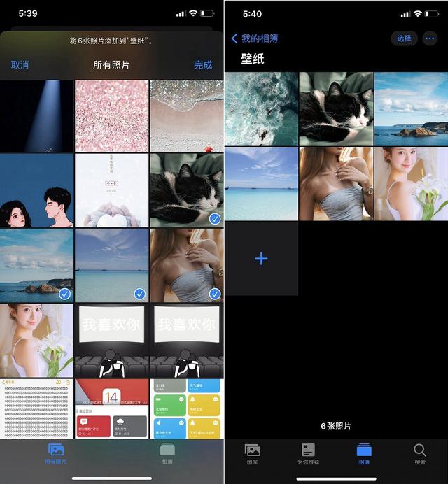This screenshot has height=484, width=448.
Task: Open the All Photos (所有照片) tab
Action: pos(55,453)
